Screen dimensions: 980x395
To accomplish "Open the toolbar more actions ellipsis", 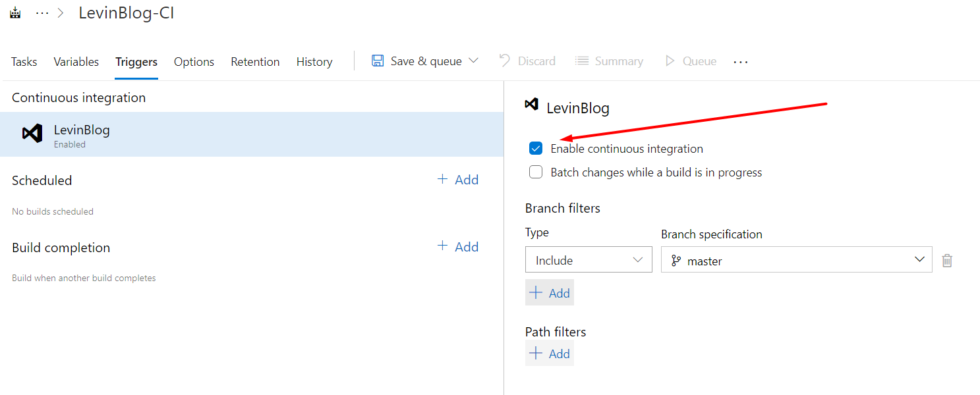I will (741, 62).
